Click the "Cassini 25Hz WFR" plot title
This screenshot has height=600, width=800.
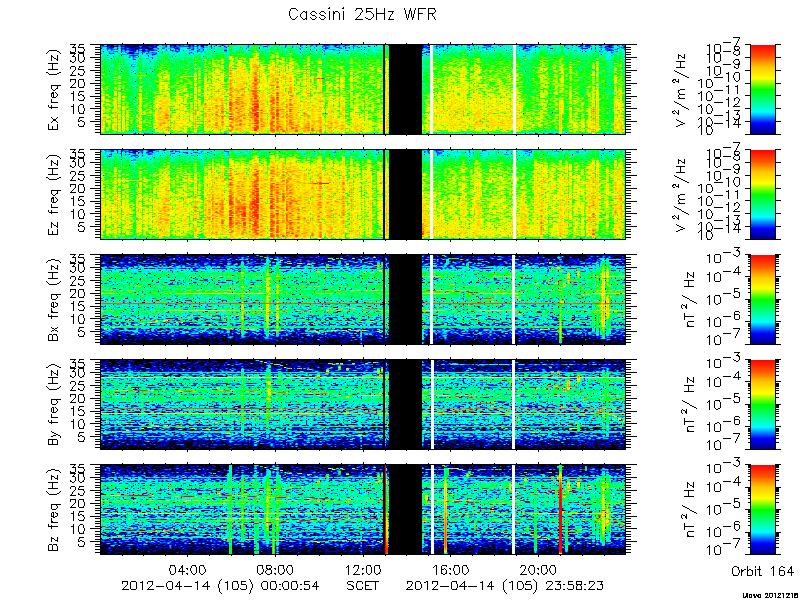tap(362, 14)
